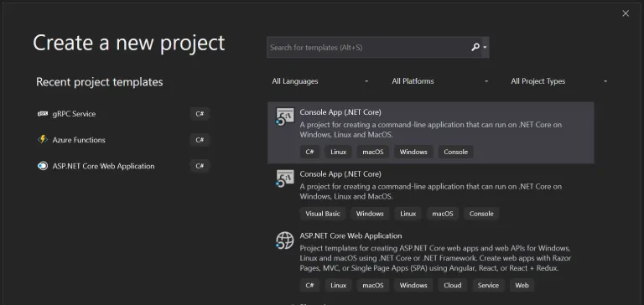Image resolution: width=644 pixels, height=305 pixels.
Task: Click the Linux tag on Visual Basic Console App
Action: 408,214
